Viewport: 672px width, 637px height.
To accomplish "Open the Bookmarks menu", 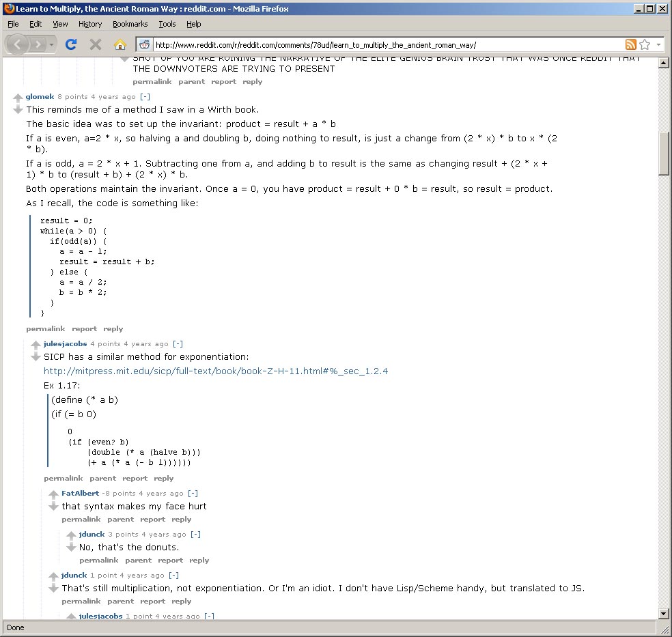I will pyautogui.click(x=130, y=24).
